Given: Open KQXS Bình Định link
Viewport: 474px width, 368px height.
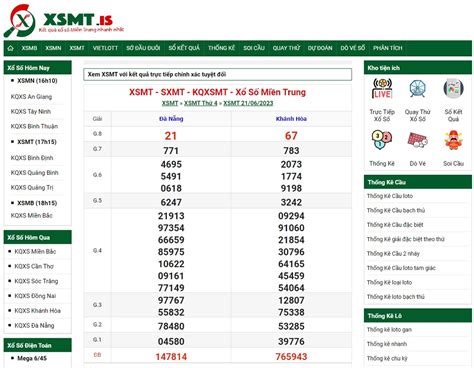Looking at the screenshot, I should tap(32, 158).
